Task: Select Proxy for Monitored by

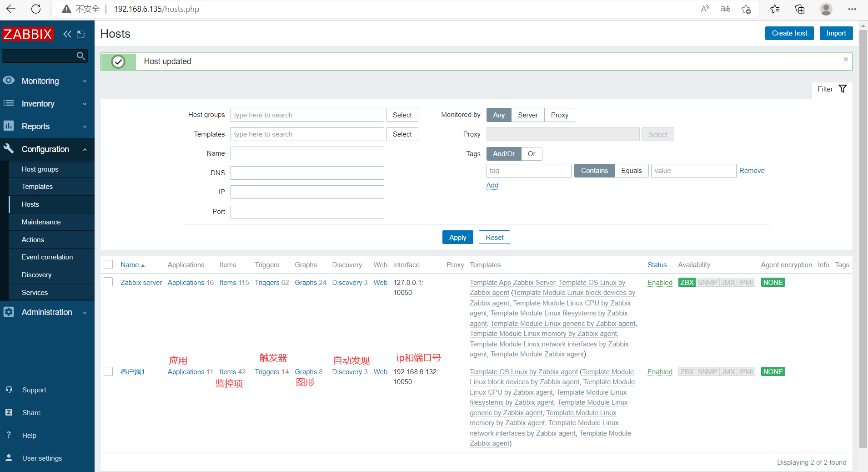Action: coord(560,115)
